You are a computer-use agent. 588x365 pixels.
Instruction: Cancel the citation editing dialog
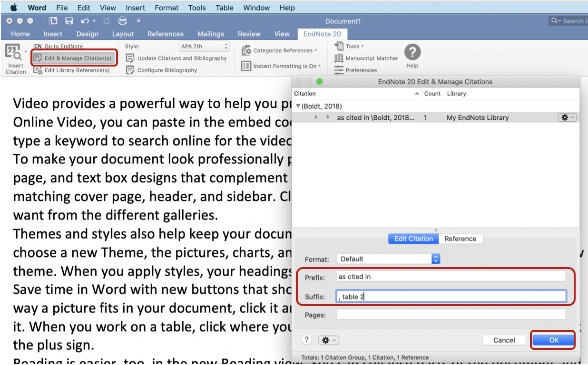(x=504, y=340)
